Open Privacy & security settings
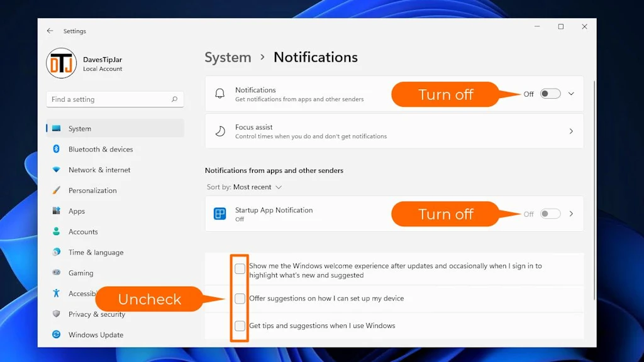The height and width of the screenshot is (362, 644). pos(115,314)
